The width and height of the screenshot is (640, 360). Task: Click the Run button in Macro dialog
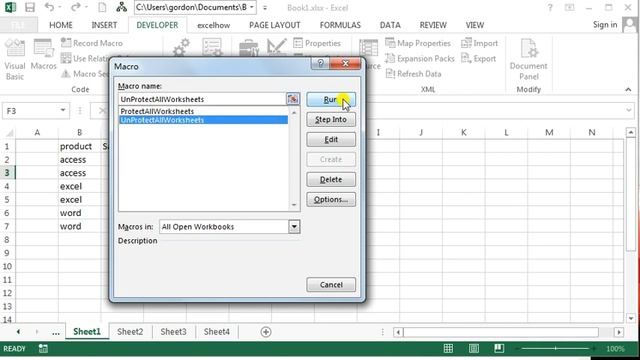pyautogui.click(x=331, y=100)
